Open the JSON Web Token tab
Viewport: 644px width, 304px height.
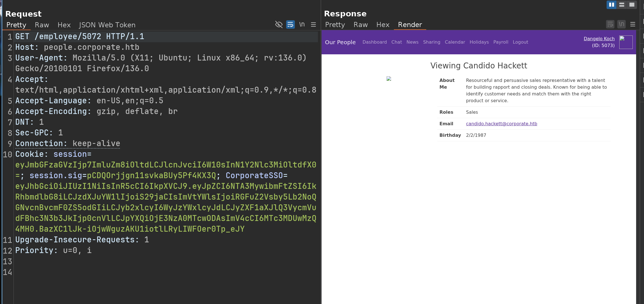(107, 25)
